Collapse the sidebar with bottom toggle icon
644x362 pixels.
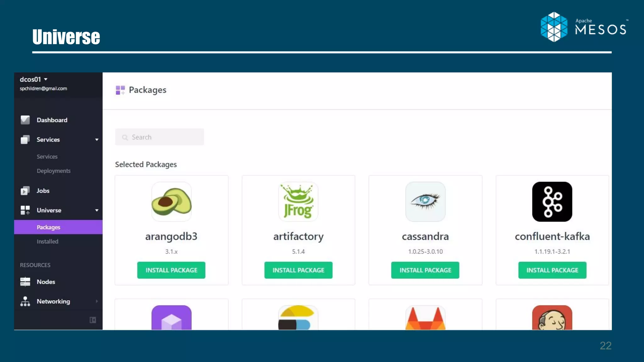93,320
